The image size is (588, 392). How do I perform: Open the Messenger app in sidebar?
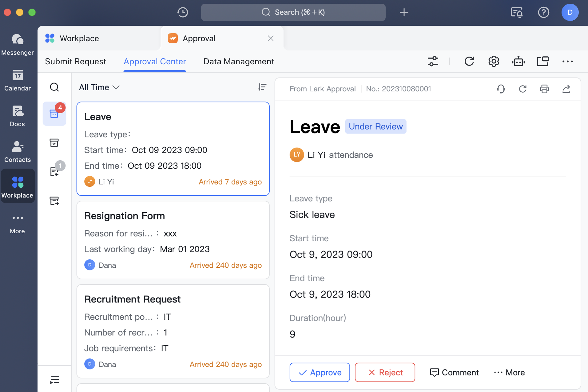click(x=18, y=44)
